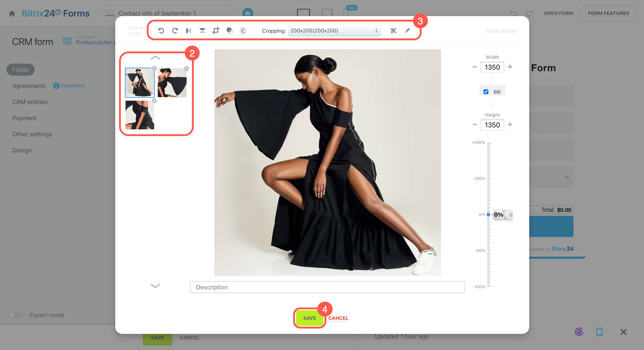The width and height of the screenshot is (644, 350).
Task: Click the scissors cut icon
Action: (393, 30)
